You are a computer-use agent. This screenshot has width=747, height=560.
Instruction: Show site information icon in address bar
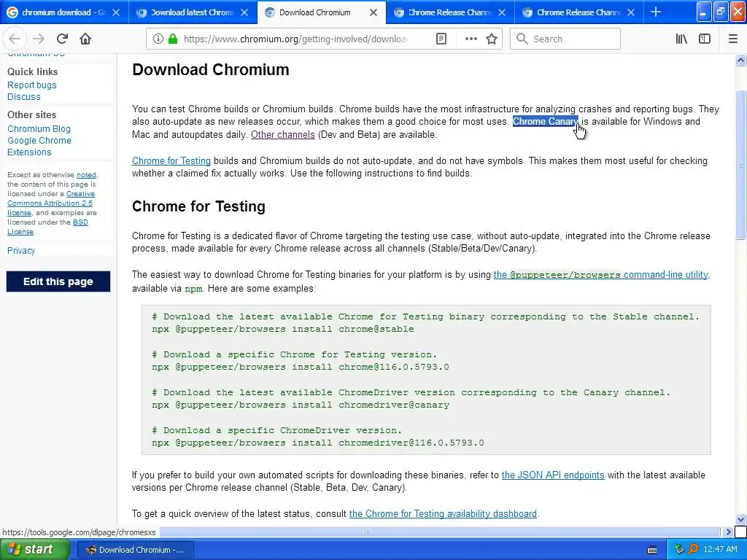pos(158,39)
